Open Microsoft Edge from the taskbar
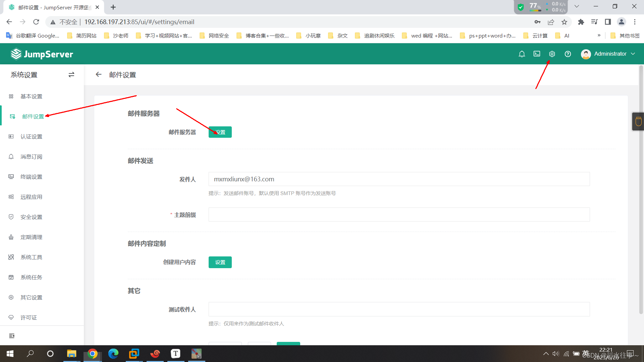The height and width of the screenshot is (362, 644). pos(113,354)
